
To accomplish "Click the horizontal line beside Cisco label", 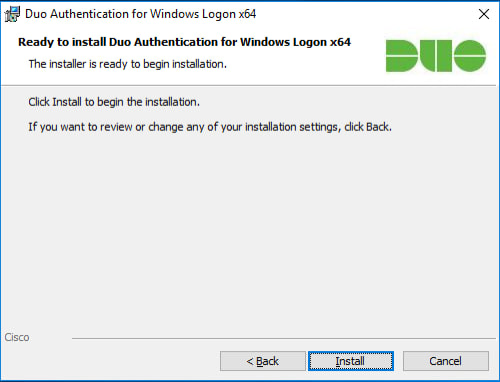I will tap(284, 338).
